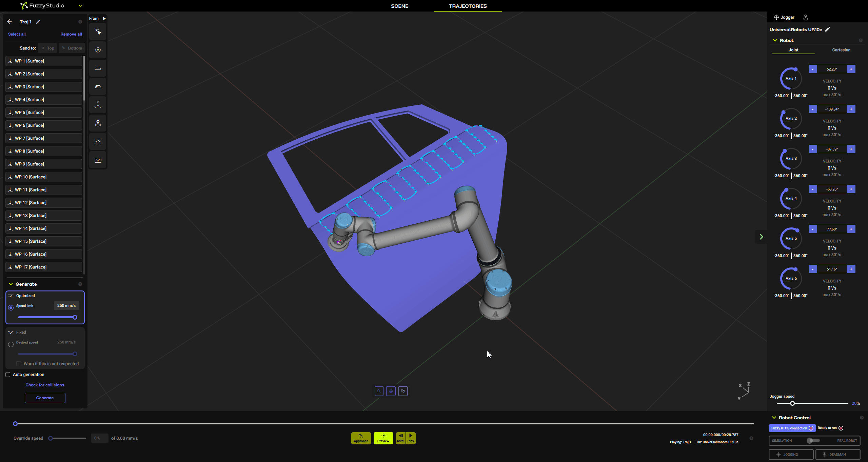This screenshot has width=868, height=462.
Task: Select the target point tool
Action: point(98,50)
